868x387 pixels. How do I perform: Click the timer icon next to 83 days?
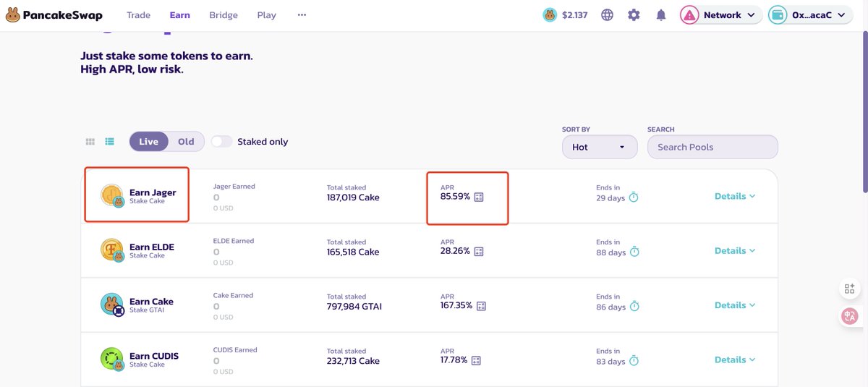coord(634,361)
